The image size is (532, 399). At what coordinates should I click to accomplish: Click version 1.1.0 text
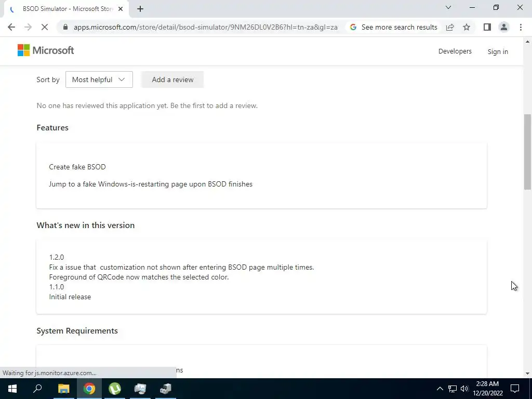point(57,287)
